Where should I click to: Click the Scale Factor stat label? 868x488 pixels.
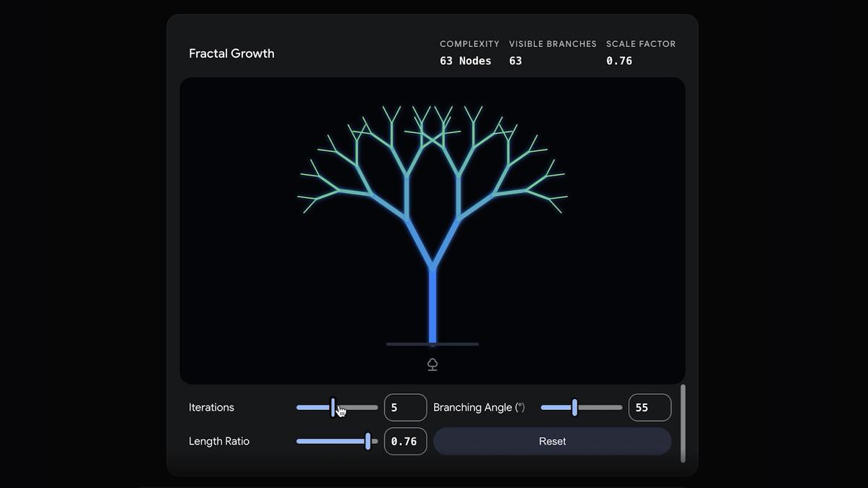coord(641,44)
